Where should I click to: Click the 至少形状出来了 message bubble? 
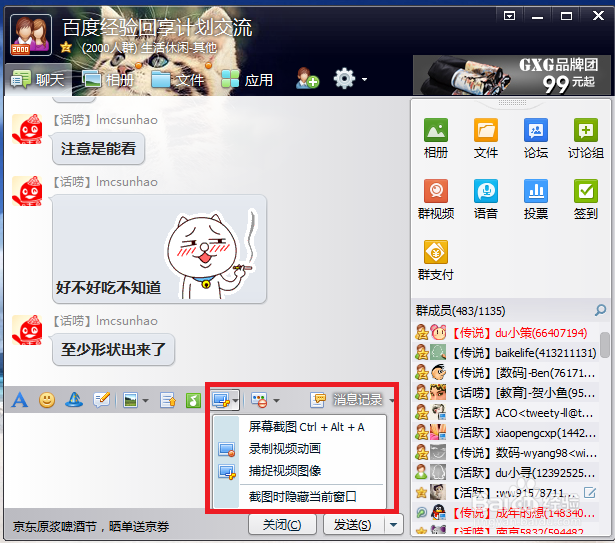click(x=113, y=349)
